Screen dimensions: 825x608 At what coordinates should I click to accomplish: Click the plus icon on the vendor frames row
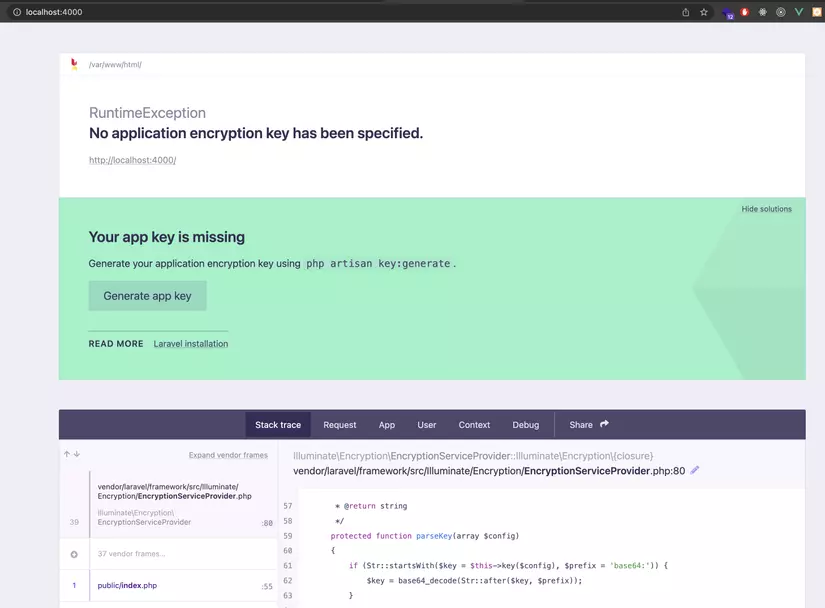(x=74, y=553)
